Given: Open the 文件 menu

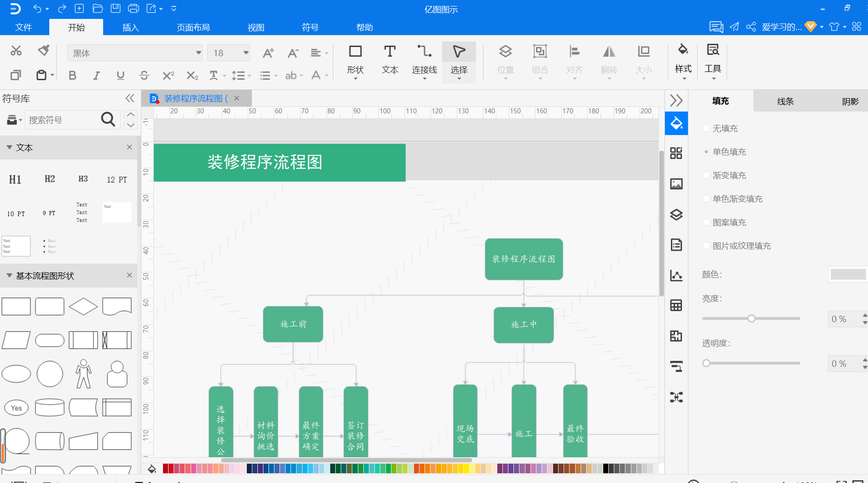Looking at the screenshot, I should point(23,27).
